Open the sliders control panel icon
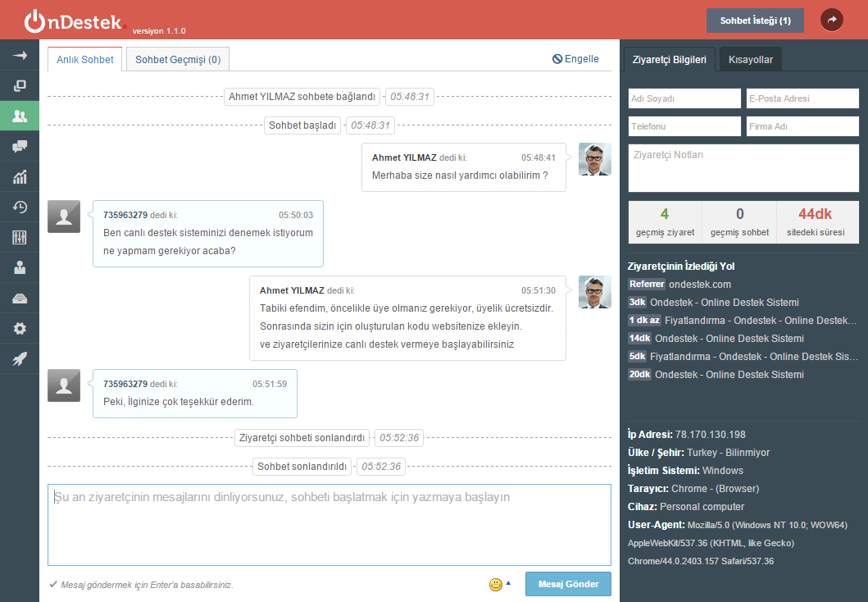This screenshot has width=868, height=602. [20, 237]
